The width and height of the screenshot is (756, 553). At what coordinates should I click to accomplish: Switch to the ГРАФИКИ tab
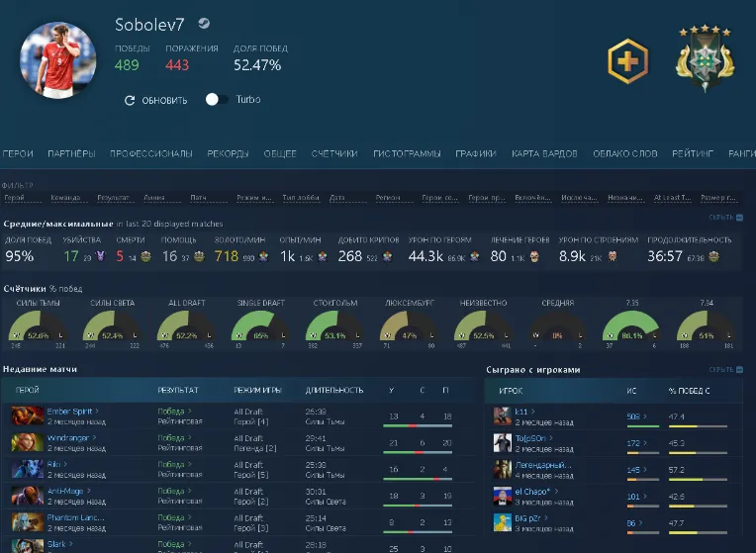point(476,153)
